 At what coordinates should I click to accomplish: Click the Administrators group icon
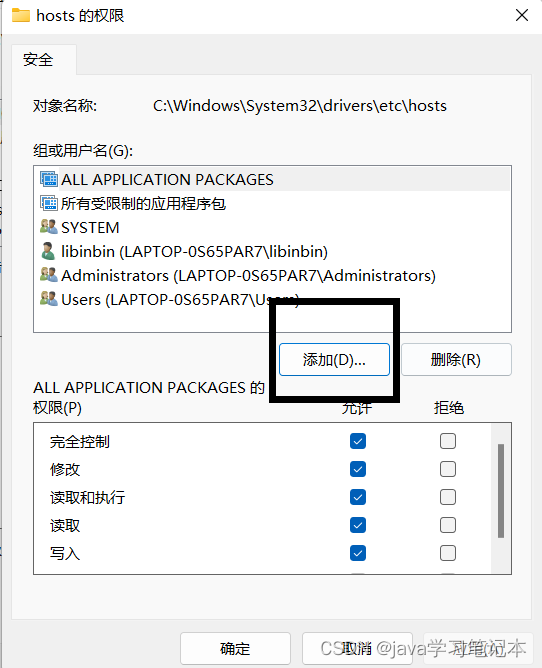(x=49, y=275)
